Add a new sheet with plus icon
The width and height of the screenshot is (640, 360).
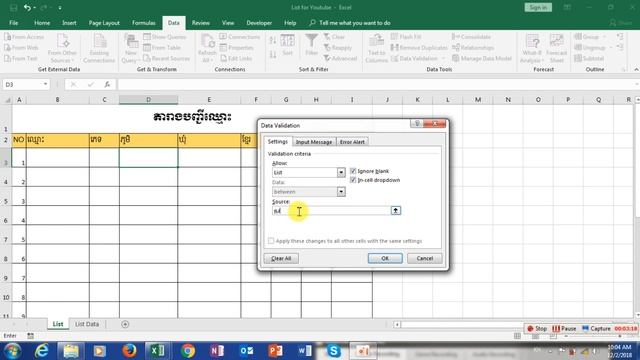125,324
